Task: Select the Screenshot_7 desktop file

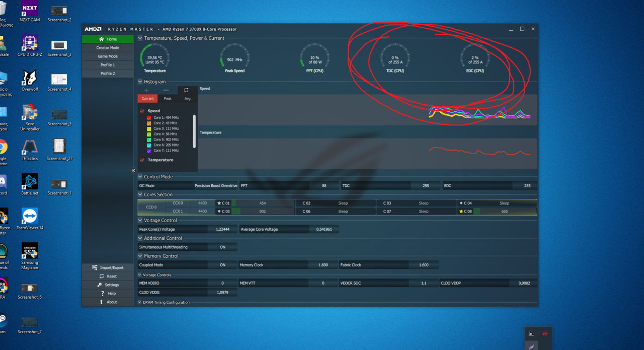Action: click(30, 324)
